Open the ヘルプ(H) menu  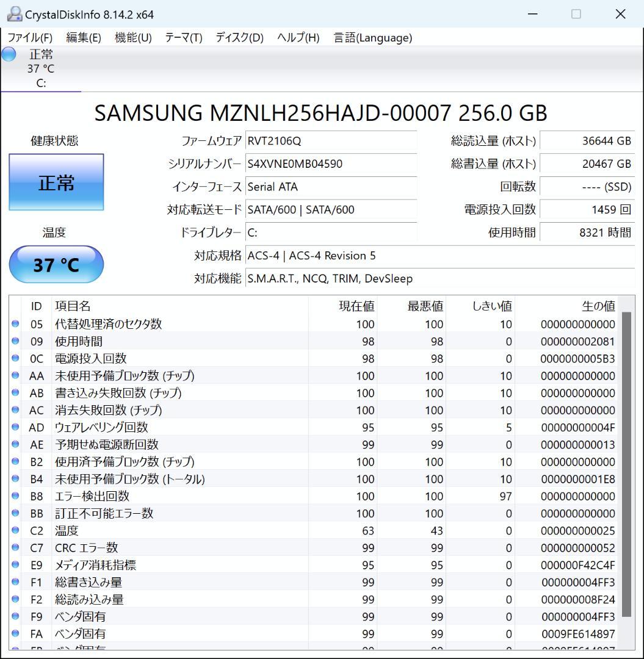click(297, 37)
